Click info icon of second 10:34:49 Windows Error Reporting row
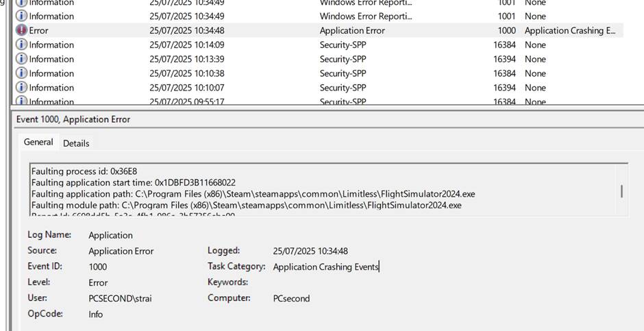644x331 pixels. coord(21,16)
